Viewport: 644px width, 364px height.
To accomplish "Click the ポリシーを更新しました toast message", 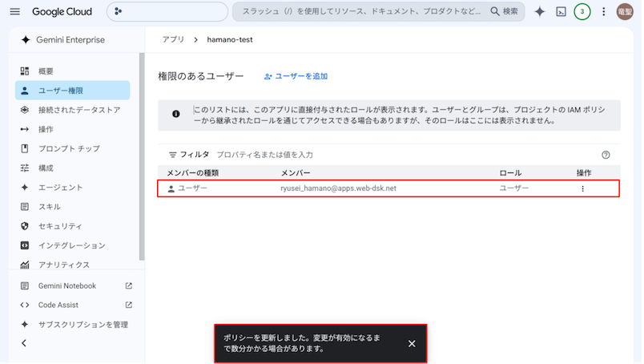I will [x=302, y=343].
